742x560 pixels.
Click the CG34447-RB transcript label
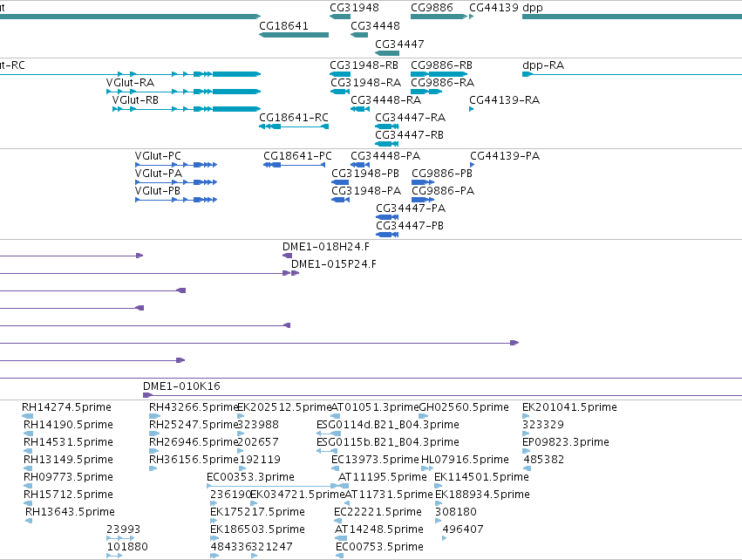click(409, 135)
